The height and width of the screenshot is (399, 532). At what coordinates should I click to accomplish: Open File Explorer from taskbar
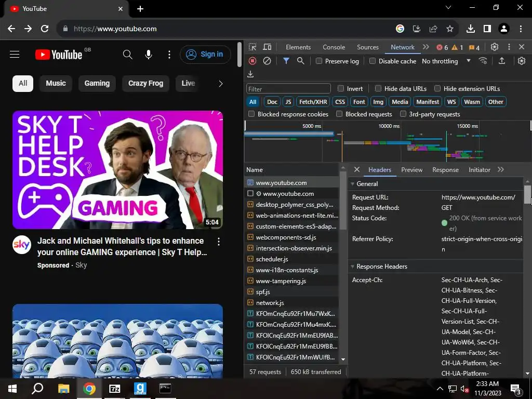(x=63, y=389)
